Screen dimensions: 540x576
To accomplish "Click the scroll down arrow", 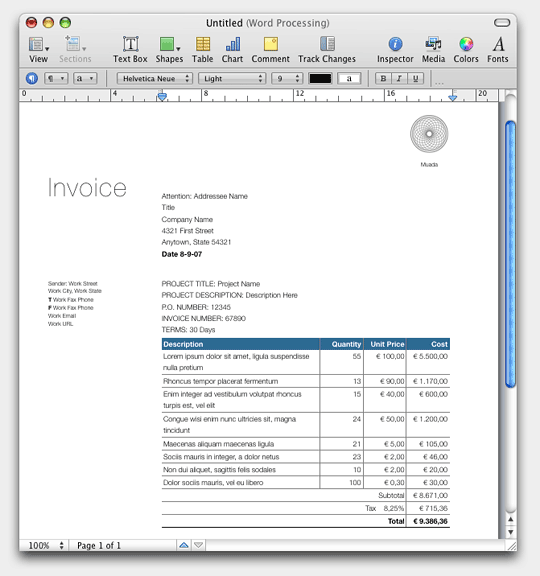I will (511, 532).
